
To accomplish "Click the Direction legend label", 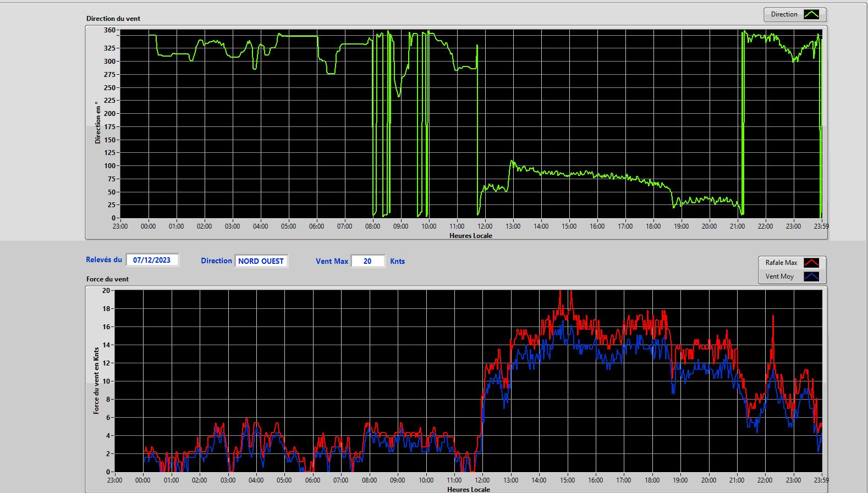I will pos(784,14).
